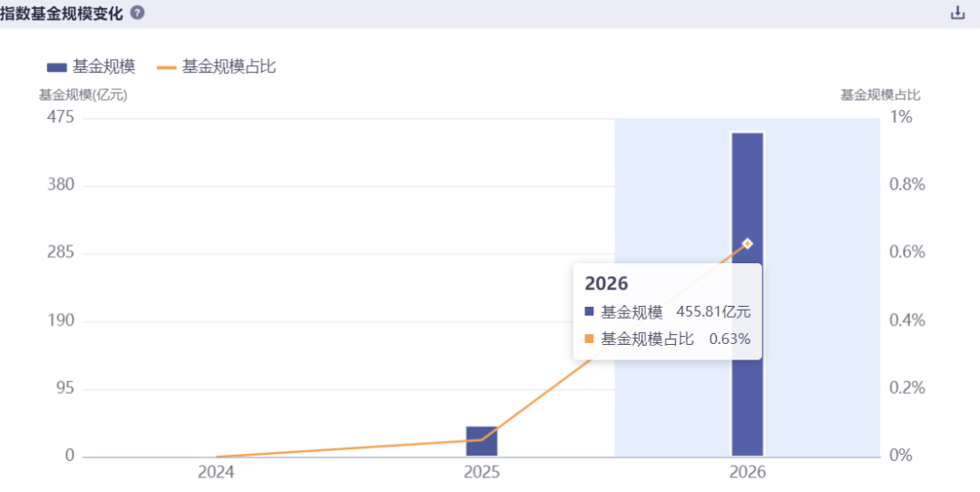Click the 2026 x-axis label
This screenshot has height=492, width=980.
pos(748,472)
